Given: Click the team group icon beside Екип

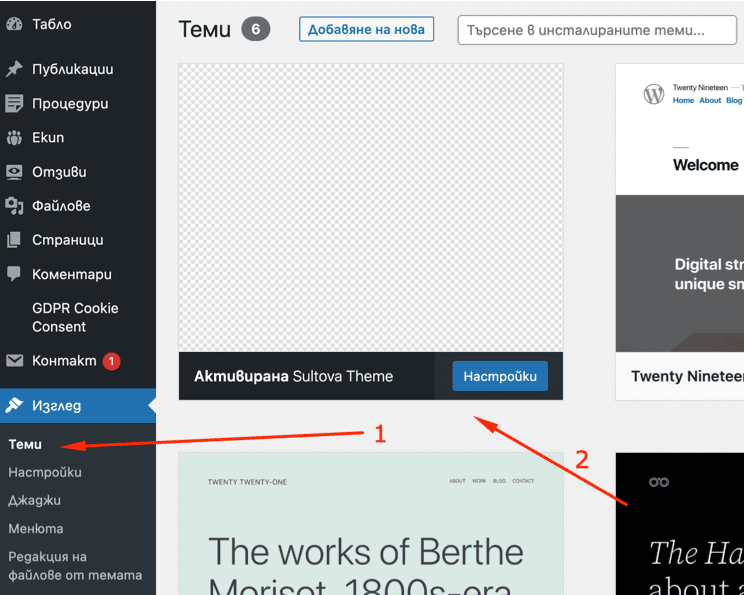Looking at the screenshot, I should coord(14,138).
